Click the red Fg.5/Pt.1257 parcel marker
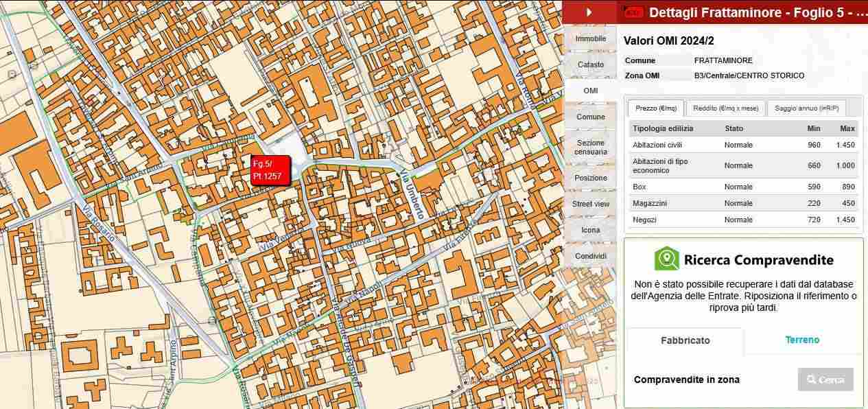This screenshot has height=409, width=868. coord(271,170)
